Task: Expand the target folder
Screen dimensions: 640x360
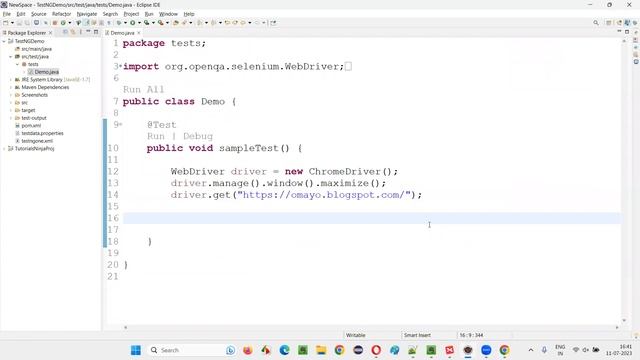Action: [11, 110]
